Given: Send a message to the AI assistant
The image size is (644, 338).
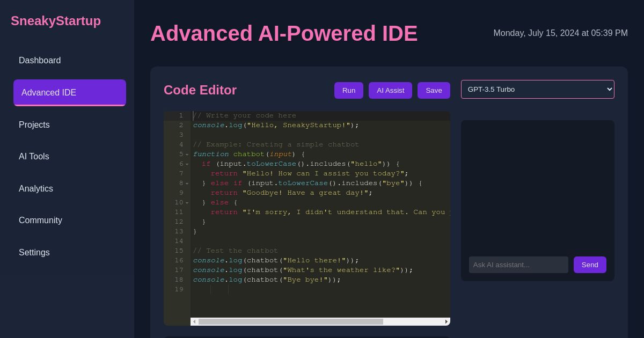Looking at the screenshot, I should [590, 264].
